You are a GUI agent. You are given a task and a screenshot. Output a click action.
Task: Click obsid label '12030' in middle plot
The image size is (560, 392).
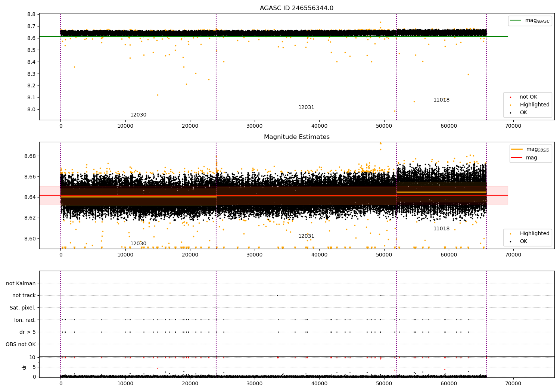[138, 244]
